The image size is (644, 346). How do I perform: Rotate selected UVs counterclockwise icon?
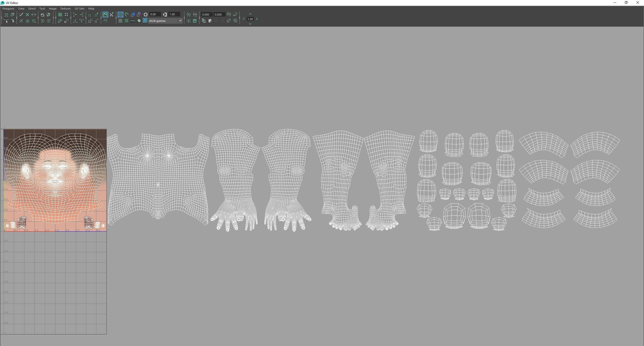click(42, 21)
